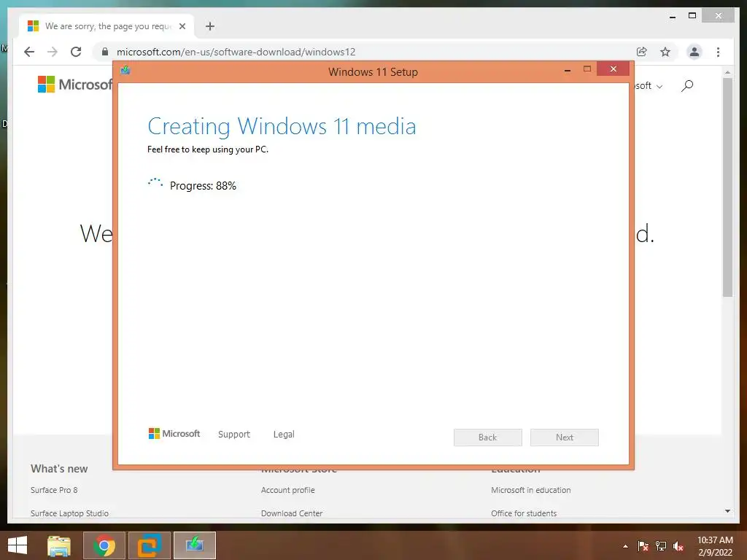Click the webpage scrollbar thumb
This screenshot has width=747, height=560.
(x=727, y=187)
